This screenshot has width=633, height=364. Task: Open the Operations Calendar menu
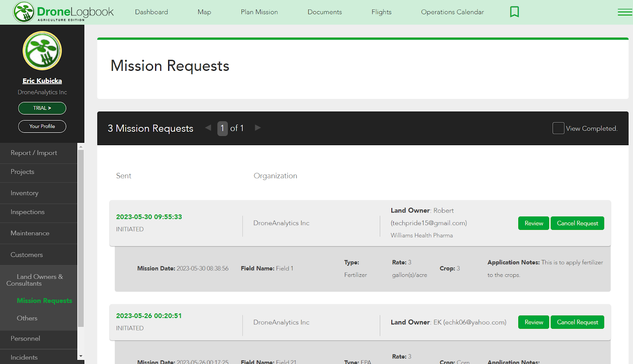tap(452, 12)
